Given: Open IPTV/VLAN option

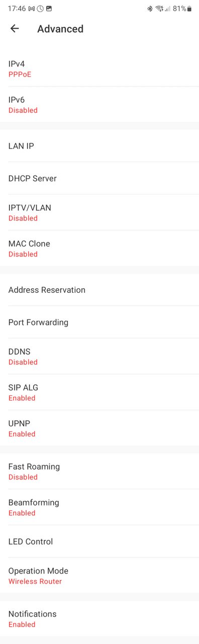Looking at the screenshot, I should coord(99,212).
